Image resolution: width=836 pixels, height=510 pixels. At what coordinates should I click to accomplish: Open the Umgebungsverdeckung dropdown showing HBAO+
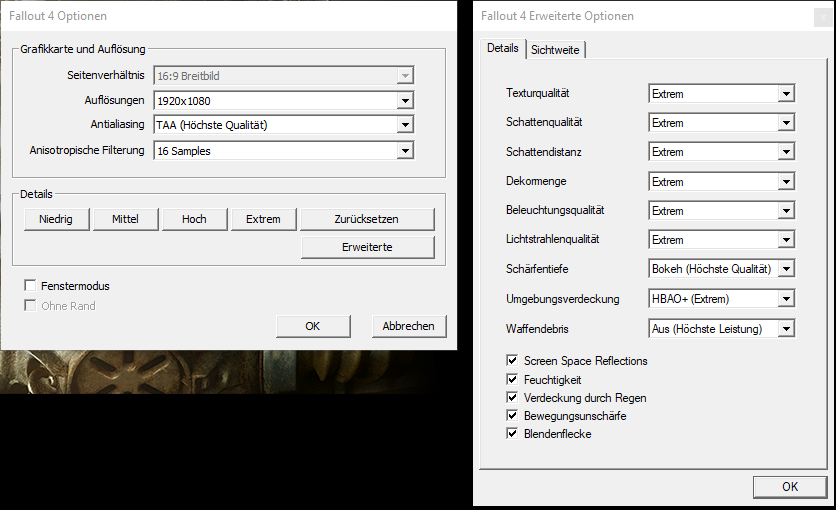tap(721, 299)
